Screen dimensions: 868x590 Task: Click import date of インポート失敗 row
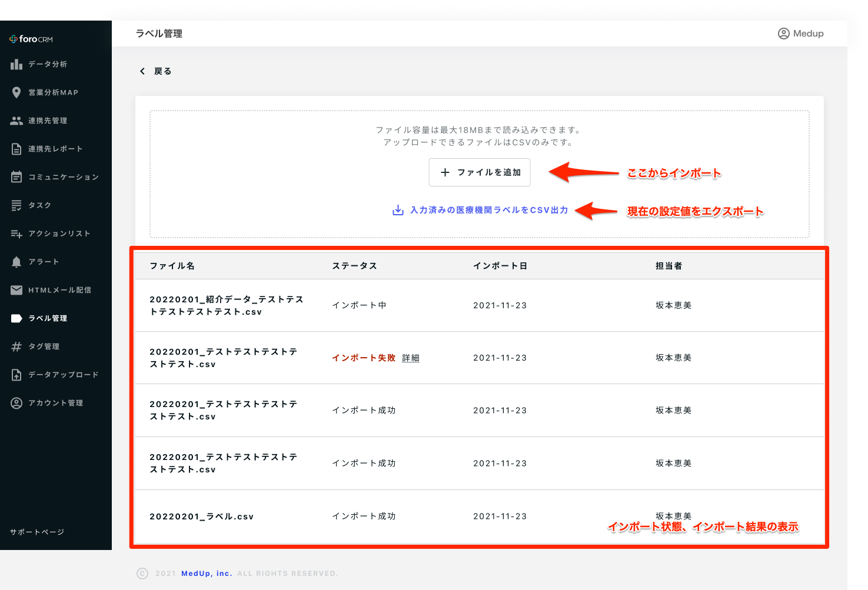pyautogui.click(x=500, y=358)
